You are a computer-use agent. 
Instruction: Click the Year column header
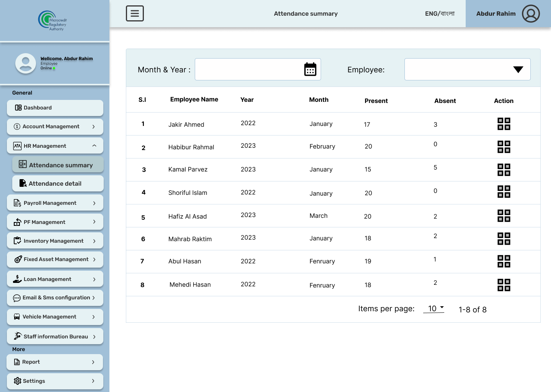(x=247, y=100)
